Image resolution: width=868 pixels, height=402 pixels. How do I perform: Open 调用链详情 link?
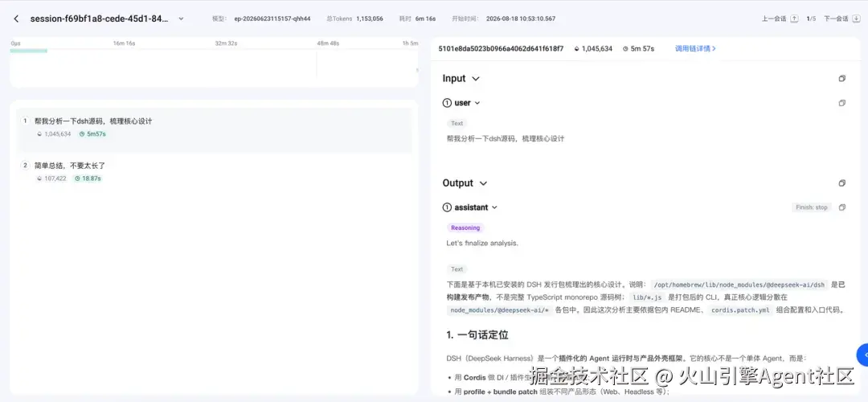coord(695,49)
